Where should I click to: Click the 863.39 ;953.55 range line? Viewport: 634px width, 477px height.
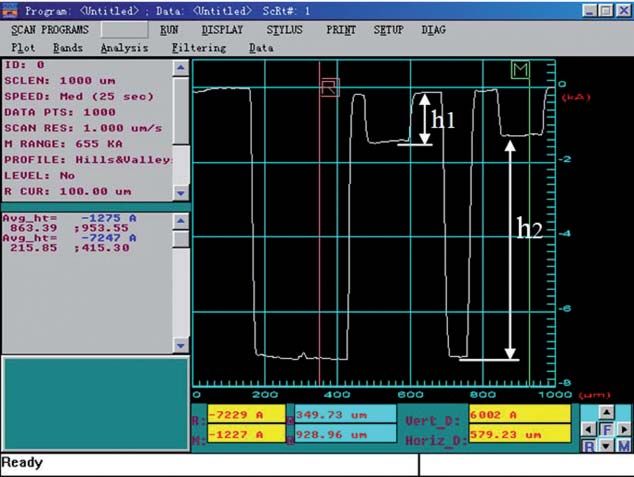coord(70,228)
